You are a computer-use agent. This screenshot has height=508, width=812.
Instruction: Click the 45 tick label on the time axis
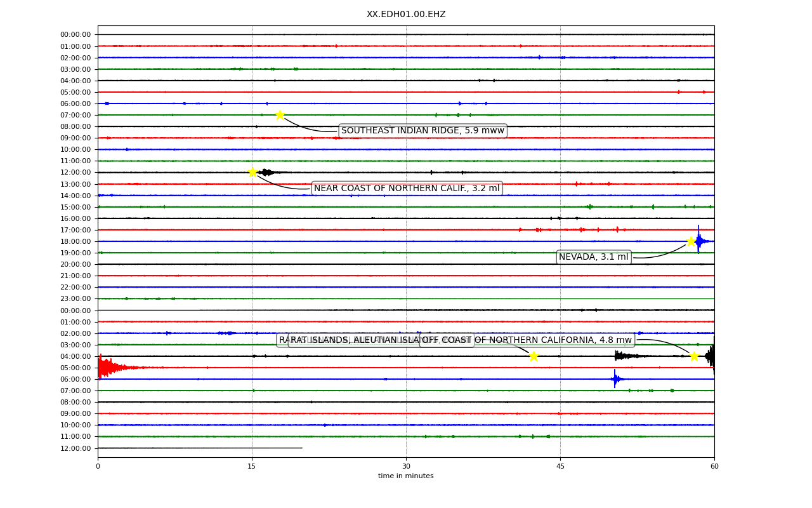coord(560,467)
